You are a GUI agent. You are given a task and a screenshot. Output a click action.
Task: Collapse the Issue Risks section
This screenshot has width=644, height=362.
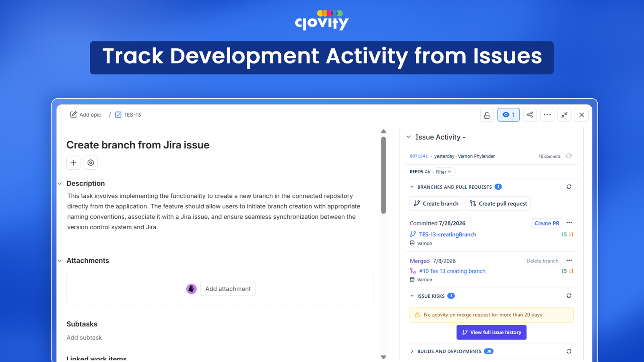click(x=412, y=296)
